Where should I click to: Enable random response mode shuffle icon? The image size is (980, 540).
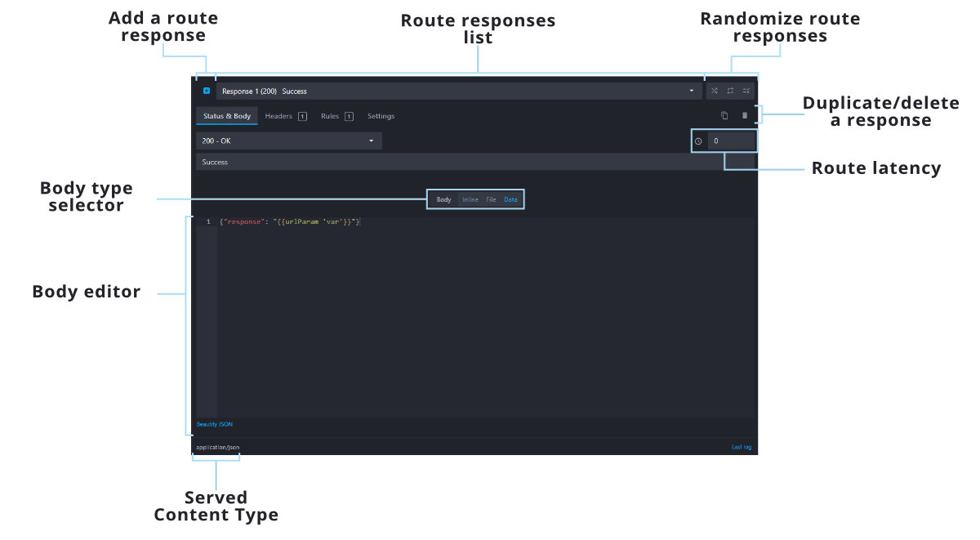(x=715, y=91)
